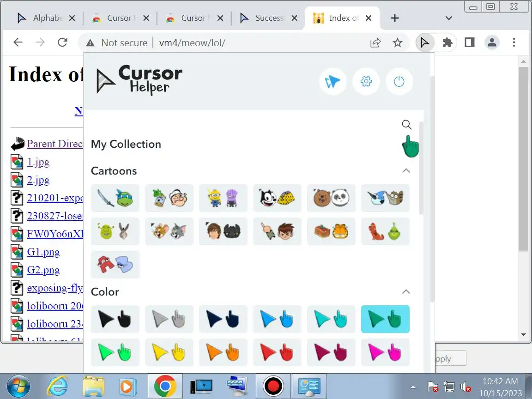
Task: Pick the Shrek and Donkey cursor pack
Action: [x=115, y=231]
